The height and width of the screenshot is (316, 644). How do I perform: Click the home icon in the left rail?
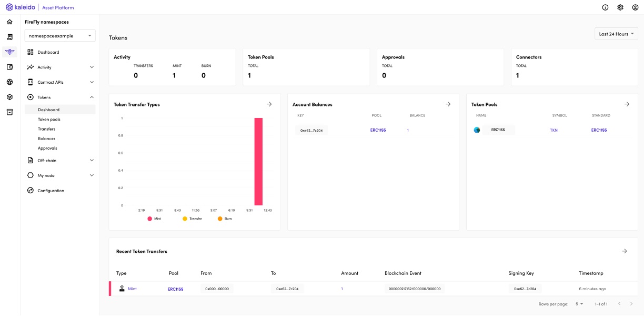8,22
